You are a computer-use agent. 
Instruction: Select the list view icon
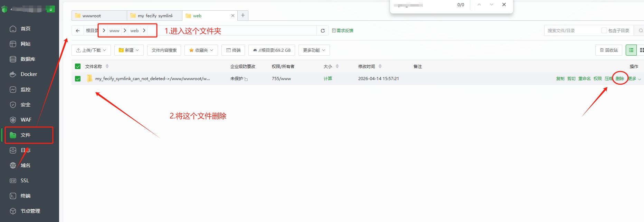[631, 50]
